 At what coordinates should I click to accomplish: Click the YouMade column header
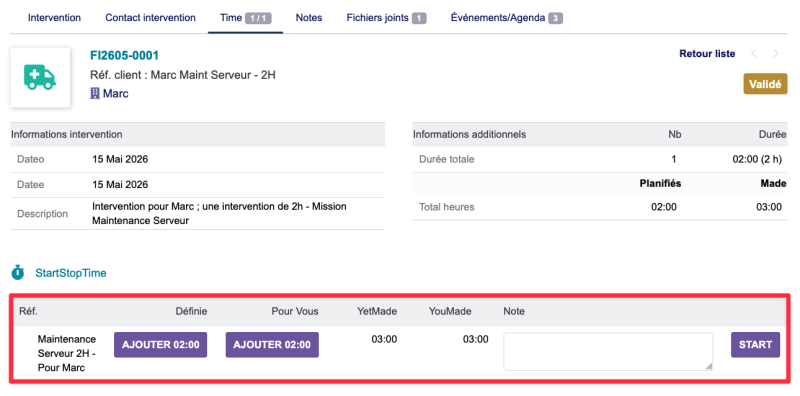click(x=450, y=311)
